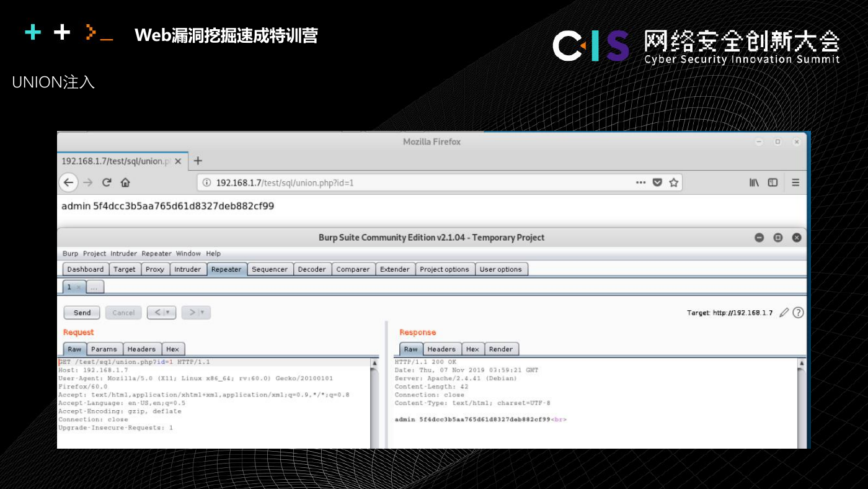Viewport: 868px width, 489px height.
Task: Switch to the Extender tab
Action: click(x=395, y=269)
